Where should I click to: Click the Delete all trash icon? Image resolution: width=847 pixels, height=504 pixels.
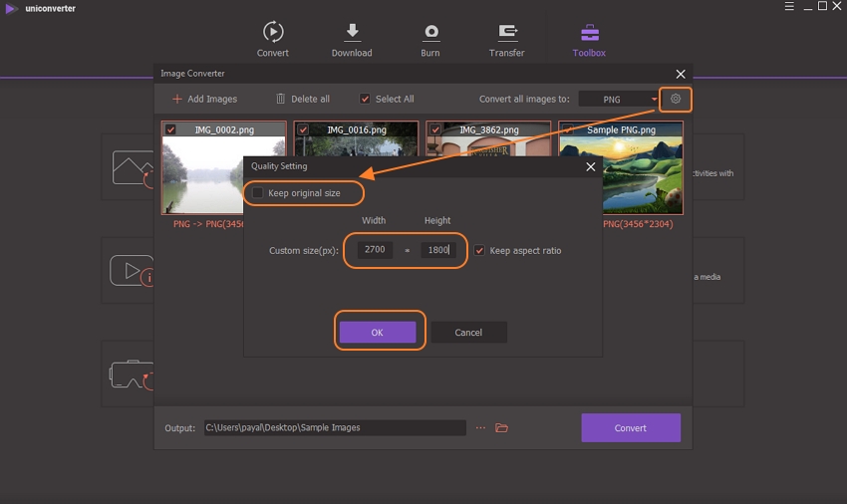tap(280, 99)
